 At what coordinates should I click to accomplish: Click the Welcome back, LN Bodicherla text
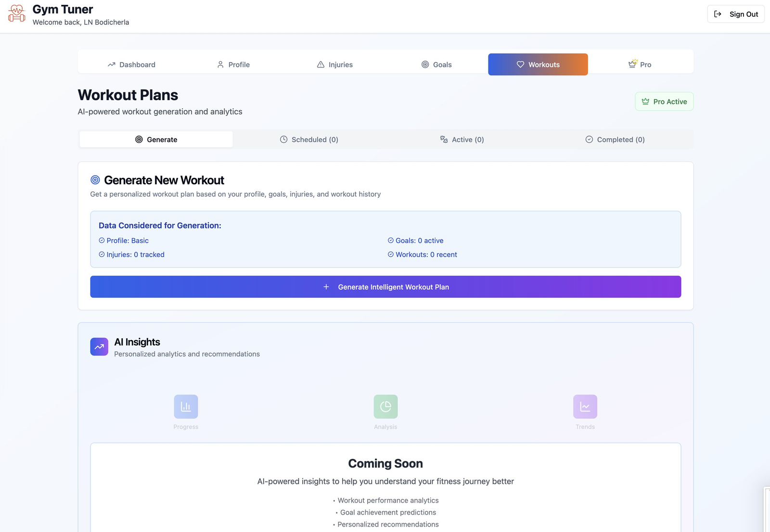pos(81,22)
